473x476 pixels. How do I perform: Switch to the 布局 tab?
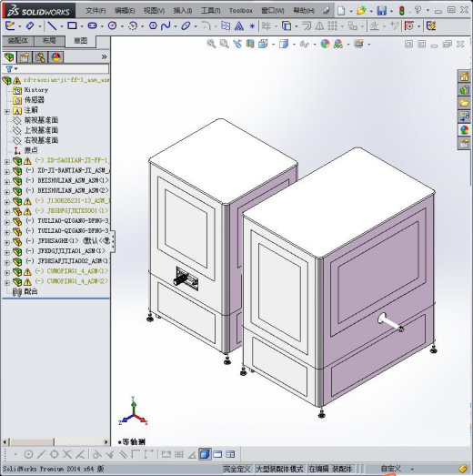[x=49, y=41]
